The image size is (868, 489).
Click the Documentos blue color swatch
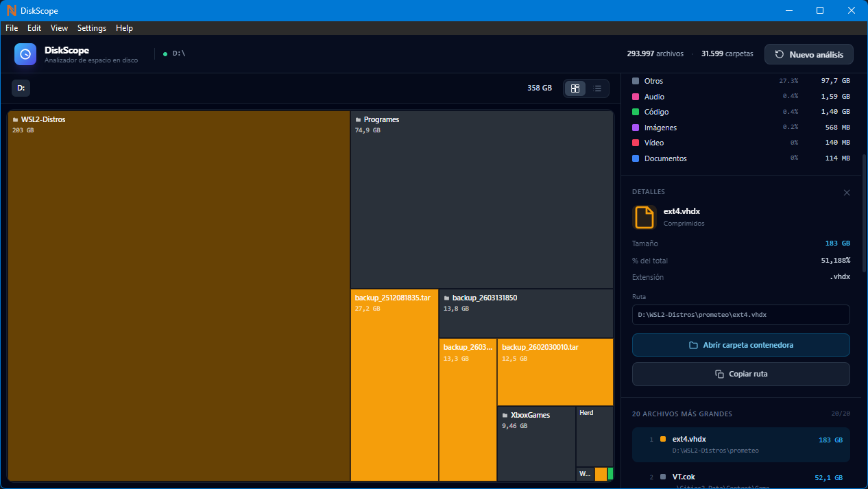point(636,158)
